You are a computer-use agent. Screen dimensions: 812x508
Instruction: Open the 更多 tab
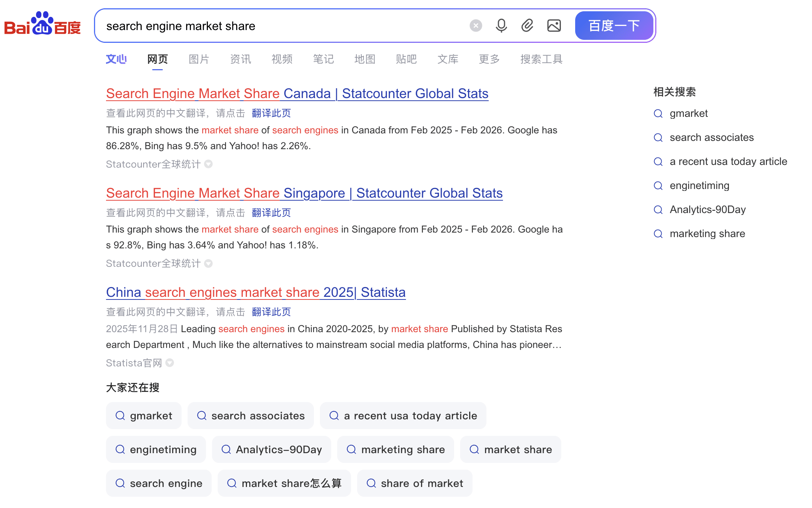489,59
